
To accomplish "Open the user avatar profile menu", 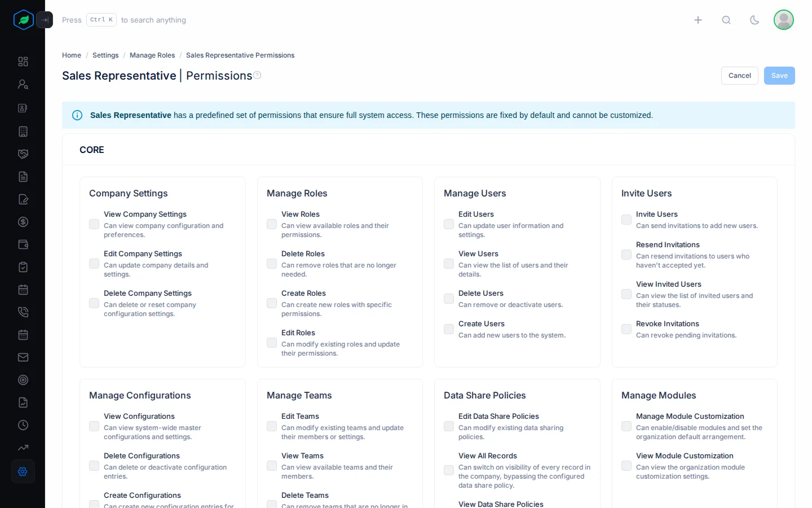I will pyautogui.click(x=784, y=20).
